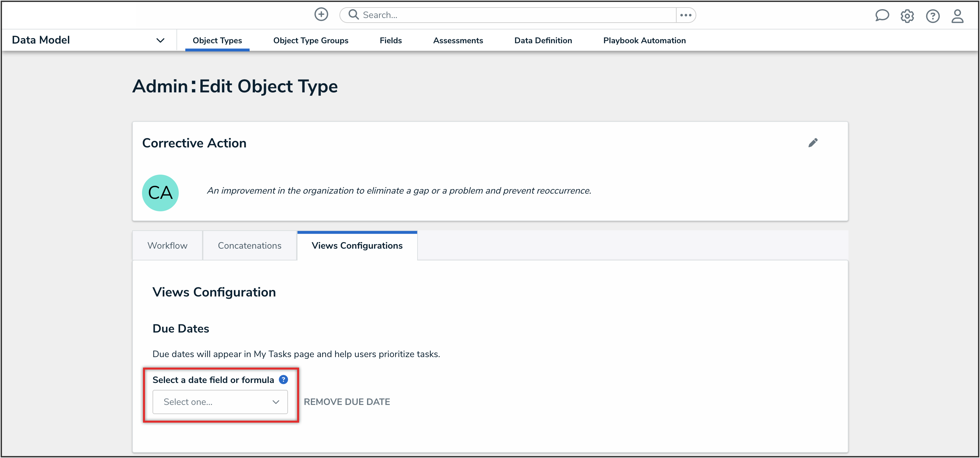Focus the Search input field

pos(514,15)
